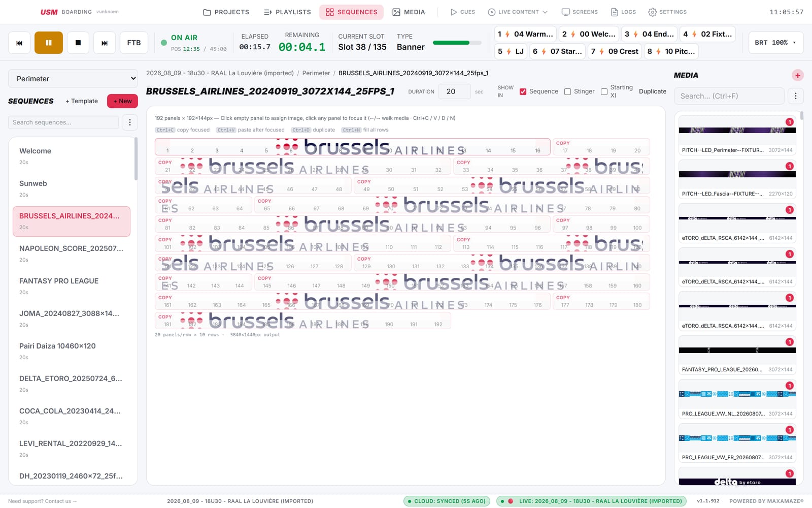Screen dimensions: 812x508
Task: Skip to the next slot
Action: 105,43
